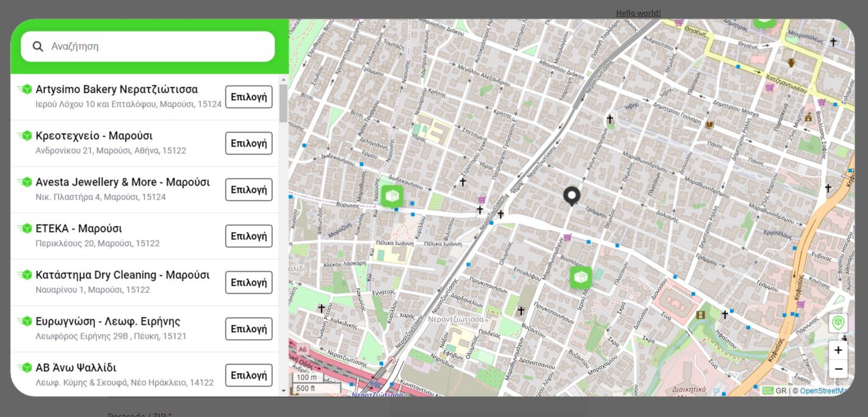Zoom in the map with plus button
Viewport: 868px width, 417px height.
point(838,350)
